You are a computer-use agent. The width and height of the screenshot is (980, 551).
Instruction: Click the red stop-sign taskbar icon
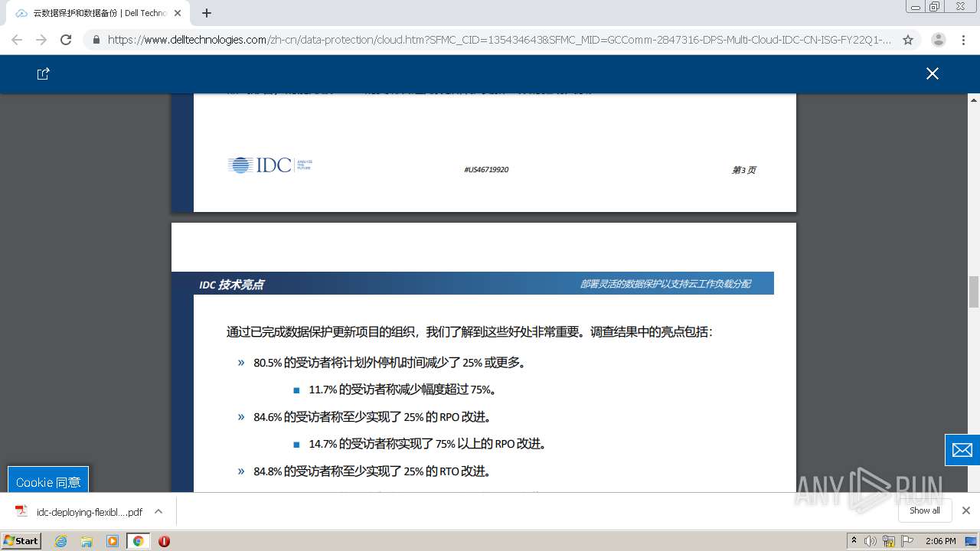tap(164, 541)
